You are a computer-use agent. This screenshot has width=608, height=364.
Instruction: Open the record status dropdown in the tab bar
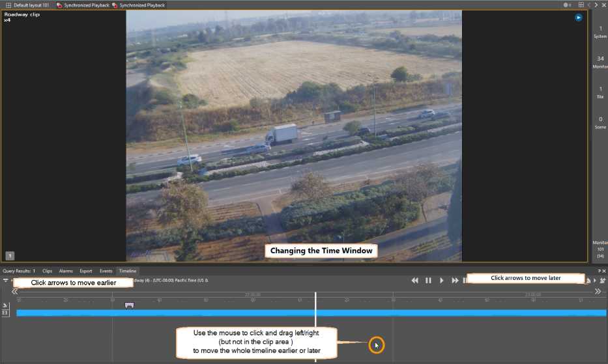[x=568, y=5]
